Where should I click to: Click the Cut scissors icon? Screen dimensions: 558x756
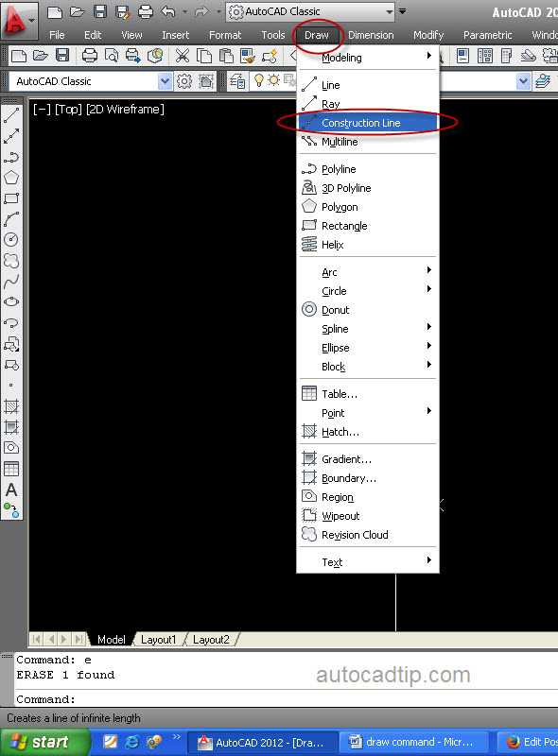pyautogui.click(x=182, y=56)
